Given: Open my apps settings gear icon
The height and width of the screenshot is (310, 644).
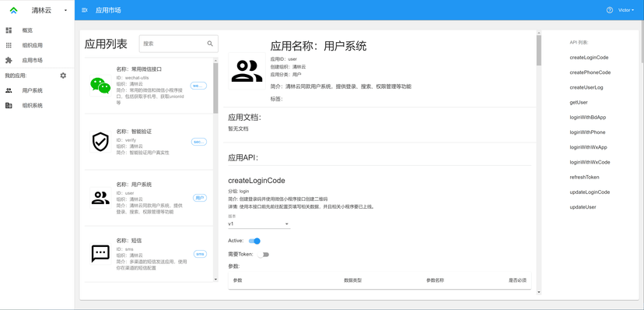Looking at the screenshot, I should (63, 76).
